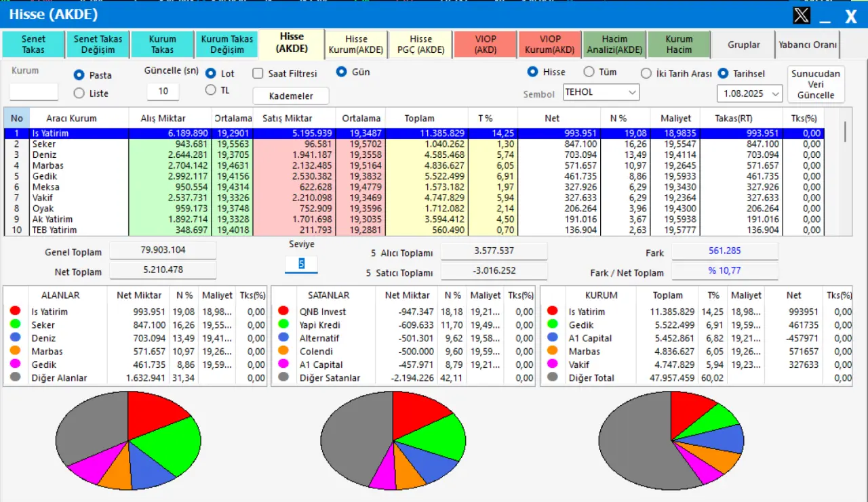Choose the TL radio option
The width and height of the screenshot is (868, 502).
coord(210,90)
